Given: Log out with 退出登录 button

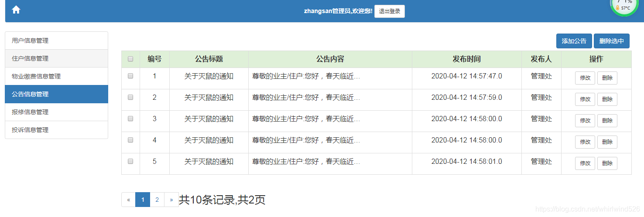Looking at the screenshot, I should tap(389, 11).
